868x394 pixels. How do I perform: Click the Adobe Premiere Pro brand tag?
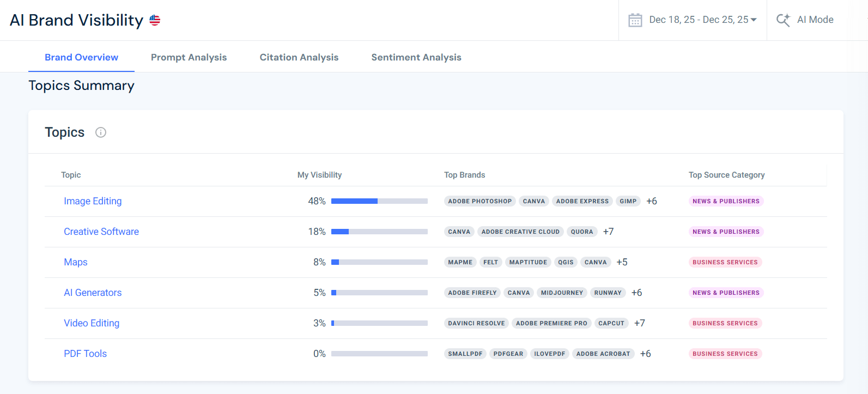[x=551, y=323]
